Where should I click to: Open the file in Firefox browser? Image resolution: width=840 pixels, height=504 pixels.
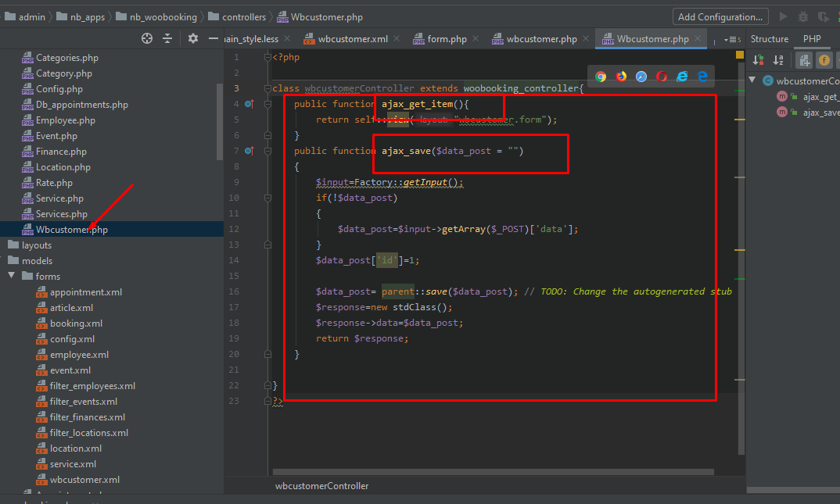pyautogui.click(x=621, y=77)
